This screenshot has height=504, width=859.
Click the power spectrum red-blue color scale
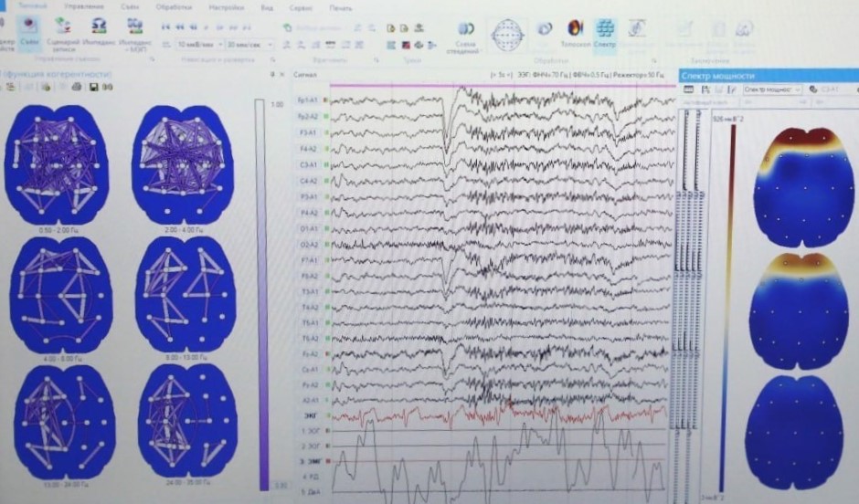tap(728, 308)
